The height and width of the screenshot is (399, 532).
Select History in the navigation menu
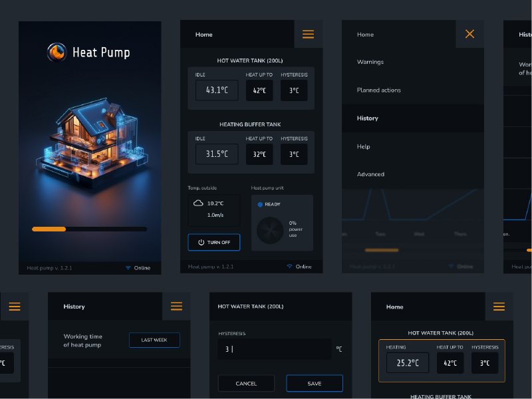tap(368, 118)
